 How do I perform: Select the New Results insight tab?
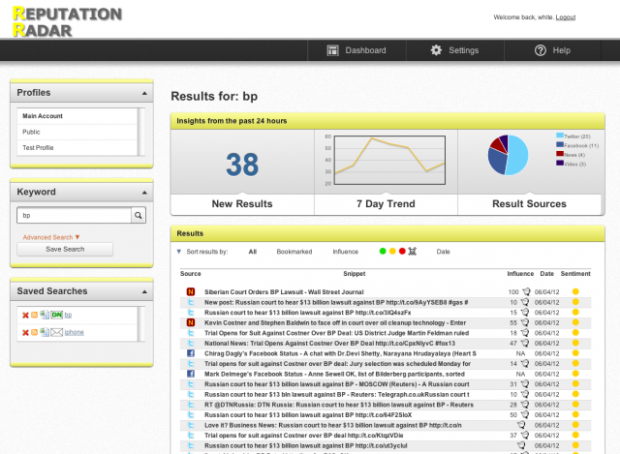click(x=242, y=204)
